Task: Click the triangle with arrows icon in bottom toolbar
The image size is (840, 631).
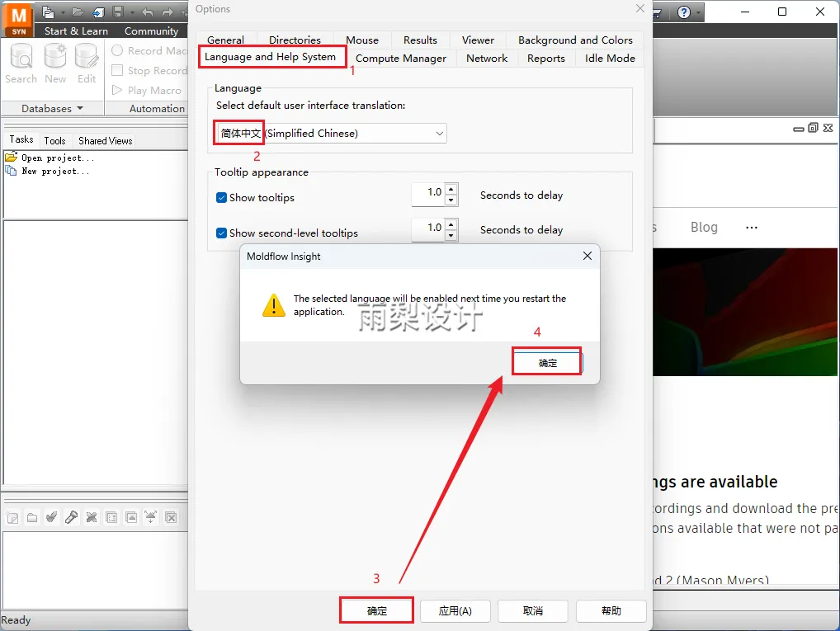Action: pyautogui.click(x=151, y=517)
